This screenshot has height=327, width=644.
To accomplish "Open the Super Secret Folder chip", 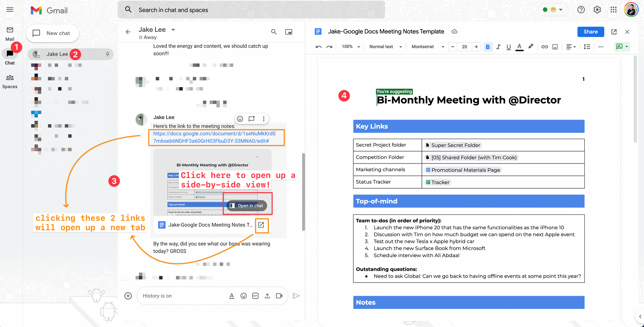I will click(453, 145).
